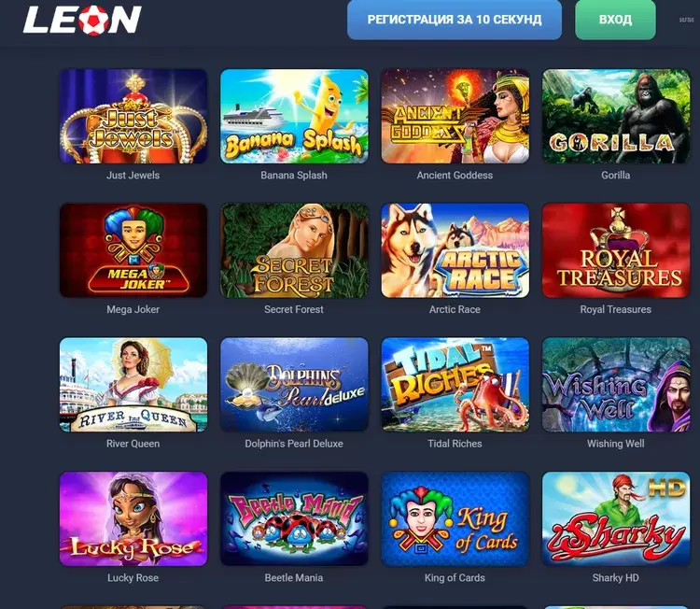Open the River Queen game image

(x=133, y=385)
